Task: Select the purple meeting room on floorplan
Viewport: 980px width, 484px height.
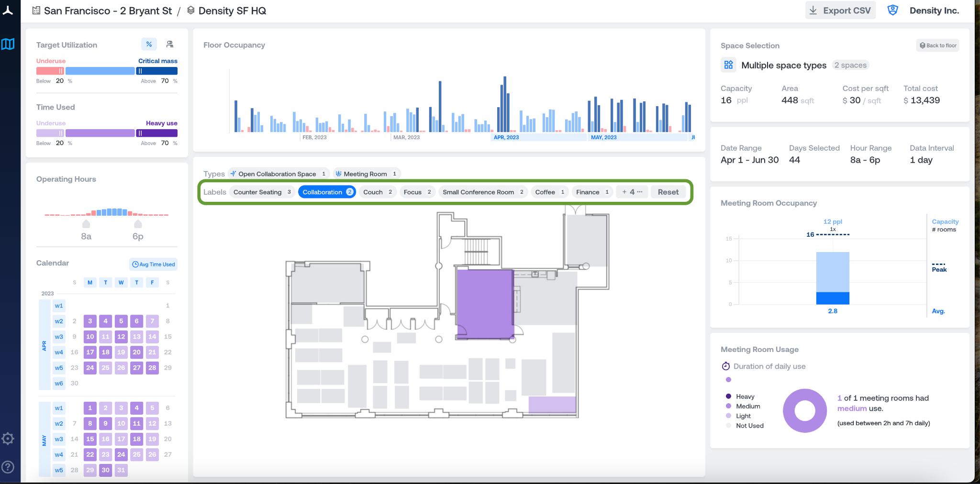Action: 485,304
